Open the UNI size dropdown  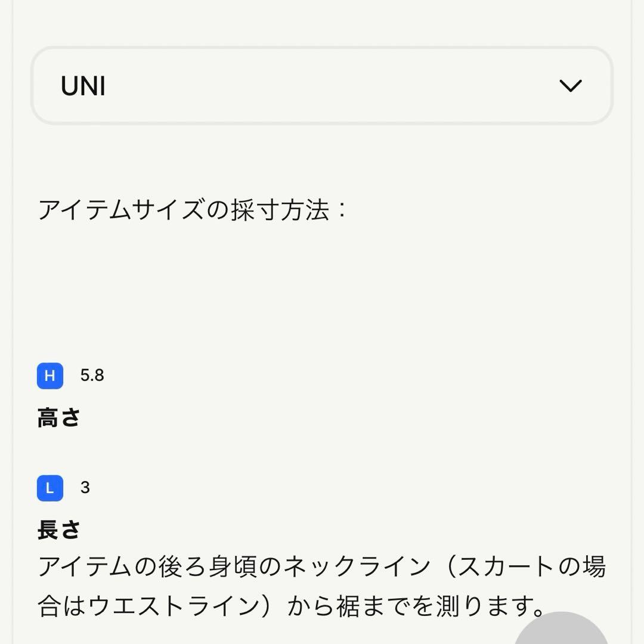pyautogui.click(x=322, y=86)
